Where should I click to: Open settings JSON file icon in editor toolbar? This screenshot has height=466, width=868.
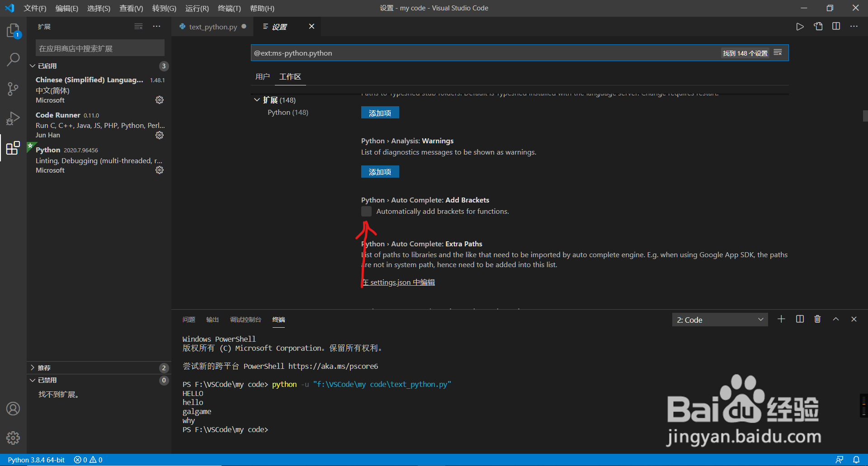click(x=818, y=27)
